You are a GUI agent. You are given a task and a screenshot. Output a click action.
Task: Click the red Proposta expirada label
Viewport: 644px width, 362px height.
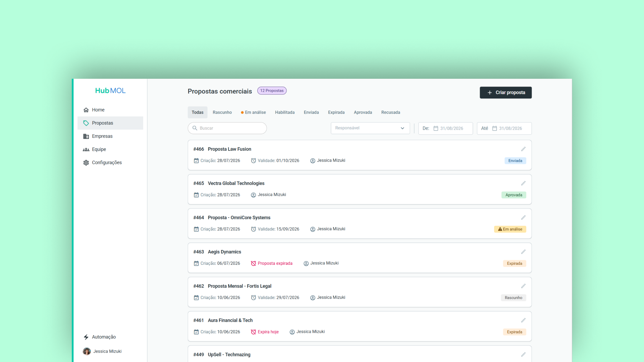click(x=275, y=263)
